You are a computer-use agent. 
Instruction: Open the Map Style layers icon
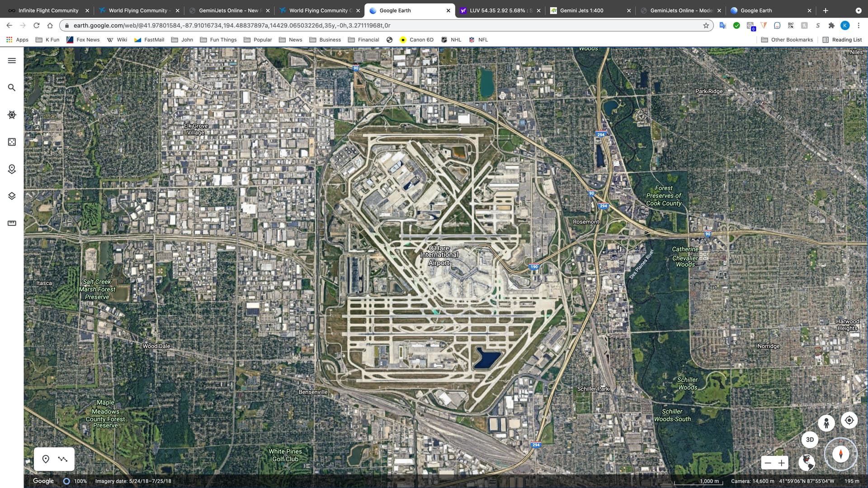(12, 196)
